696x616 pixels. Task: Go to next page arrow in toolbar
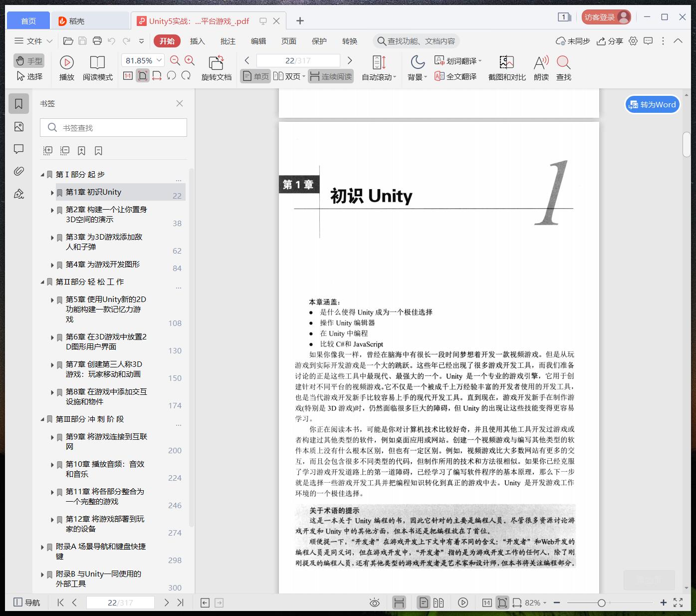pos(350,60)
